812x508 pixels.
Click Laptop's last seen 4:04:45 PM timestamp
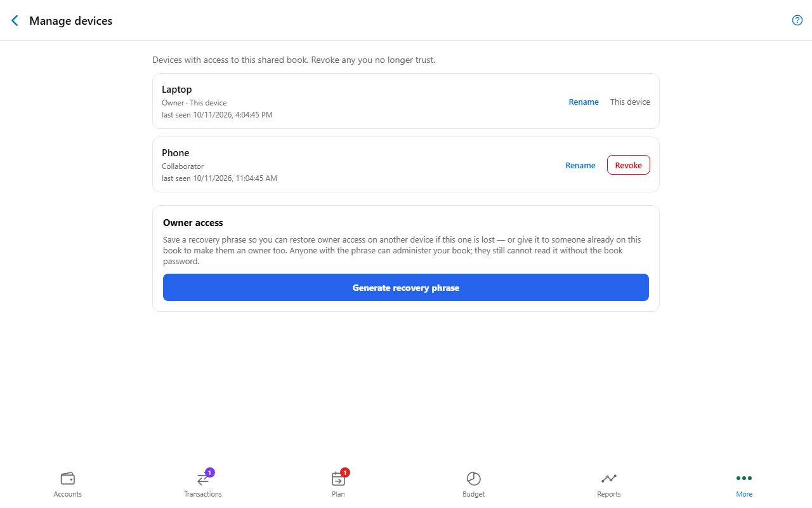[x=217, y=115]
